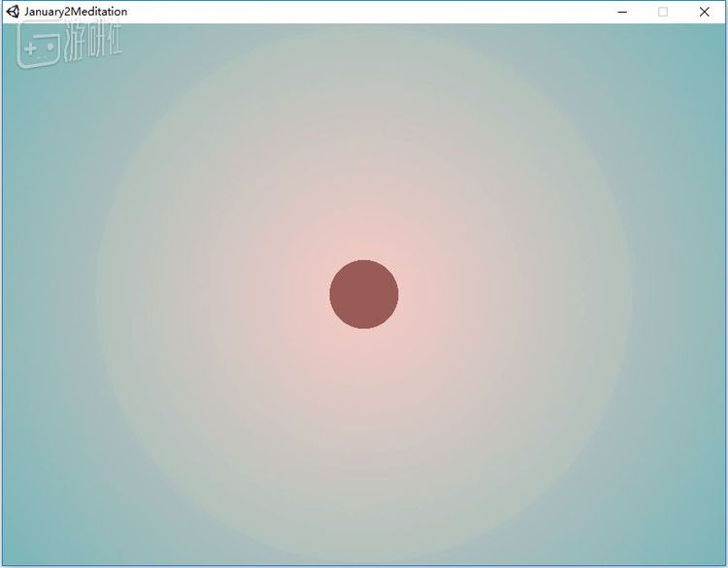The image size is (728, 568).
Task: Click the Unity logo in title bar
Action: pos(13,12)
